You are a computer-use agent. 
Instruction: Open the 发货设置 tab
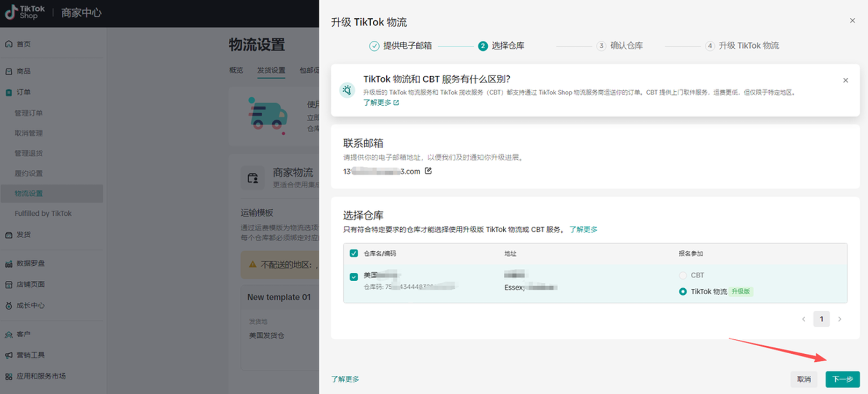[x=271, y=70]
